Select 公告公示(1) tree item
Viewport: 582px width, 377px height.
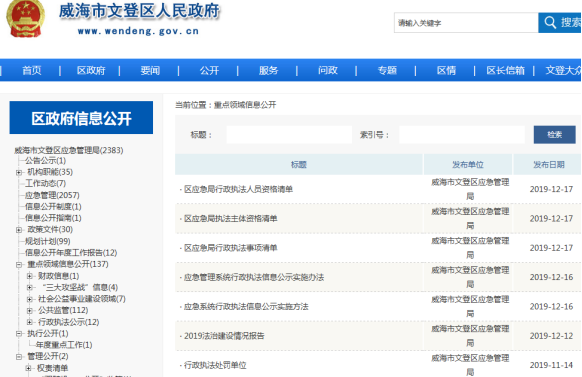click(x=45, y=161)
